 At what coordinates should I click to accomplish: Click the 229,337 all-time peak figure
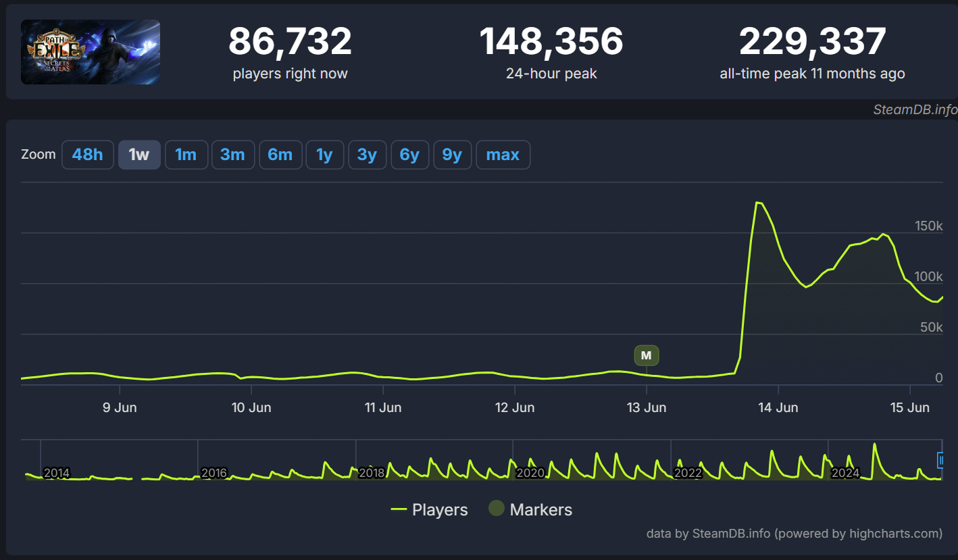click(x=812, y=41)
